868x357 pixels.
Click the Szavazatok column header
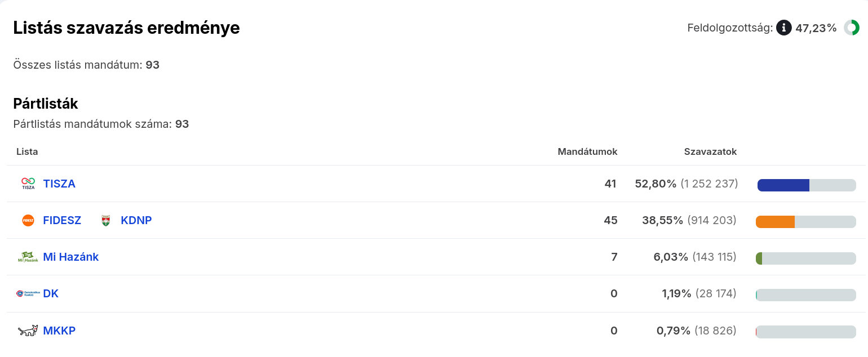[x=710, y=152]
